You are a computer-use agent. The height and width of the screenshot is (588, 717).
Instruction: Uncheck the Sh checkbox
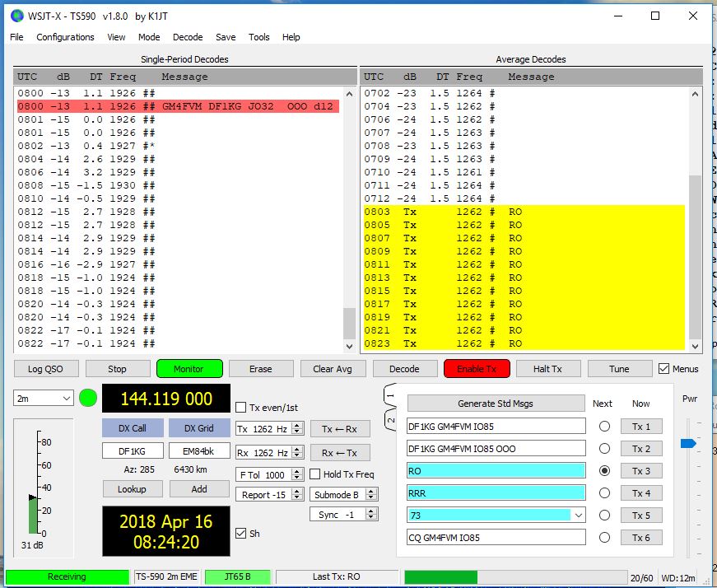coord(240,533)
